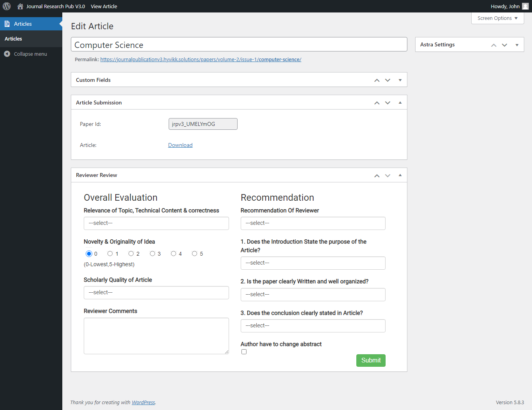This screenshot has width=532, height=410.
Task: Select novelty rating 5 radio button
Action: point(194,254)
